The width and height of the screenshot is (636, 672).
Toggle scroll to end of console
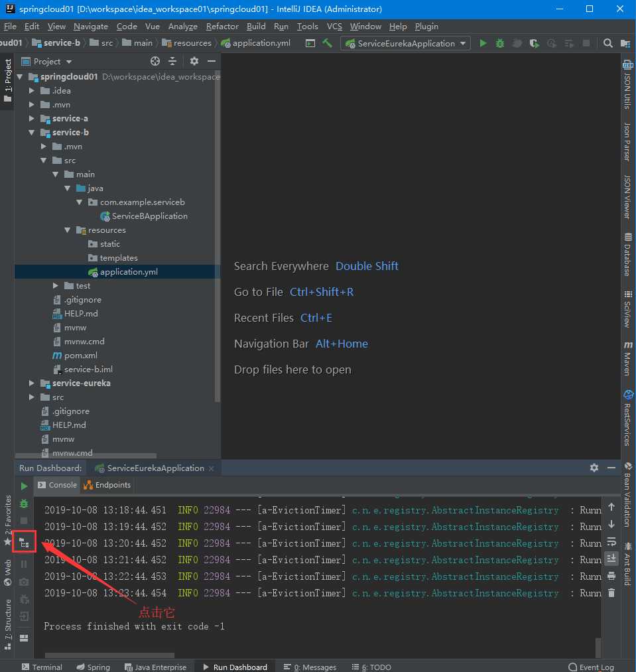click(x=611, y=558)
